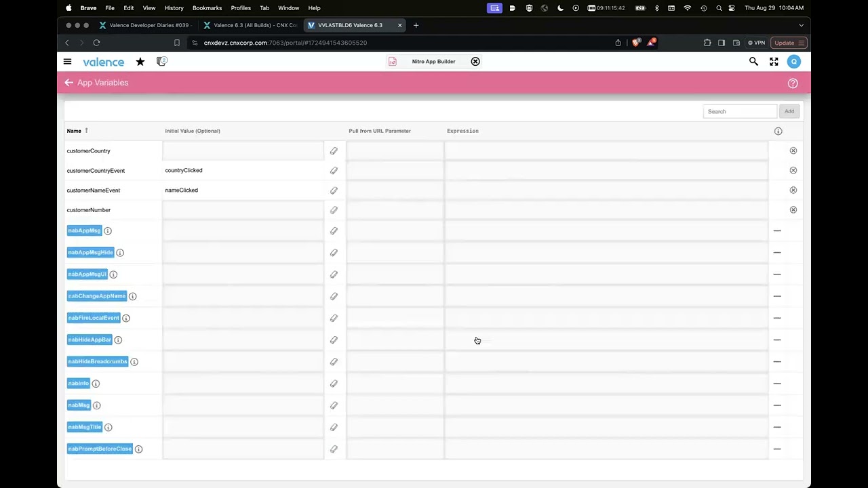
Task: Show info for nabMsg variable
Action: 96,405
